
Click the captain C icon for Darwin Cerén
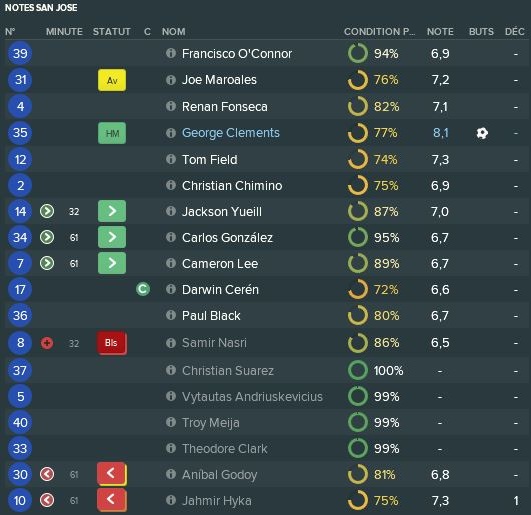143,289
